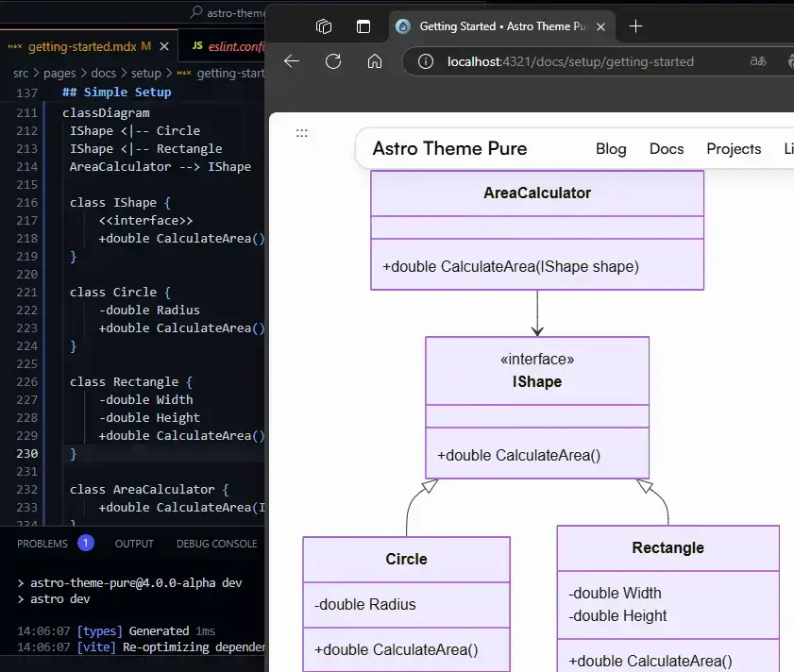Click Rectangle diagram class title
The height and width of the screenshot is (672, 794).
pyautogui.click(x=667, y=547)
